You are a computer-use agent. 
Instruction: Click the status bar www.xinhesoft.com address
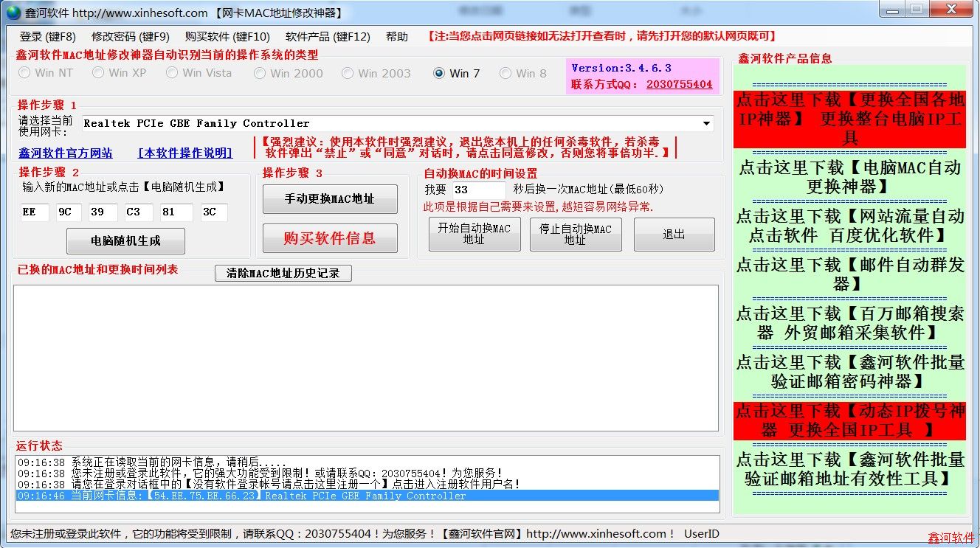596,533
